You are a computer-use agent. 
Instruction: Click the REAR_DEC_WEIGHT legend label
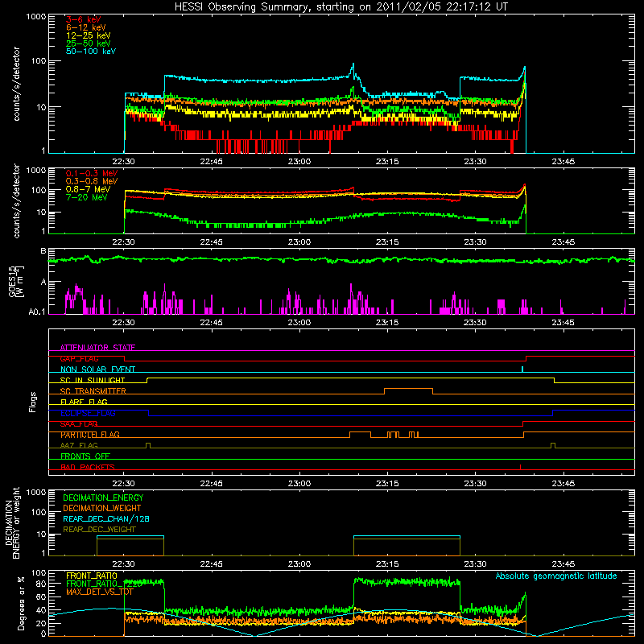[x=99, y=530]
